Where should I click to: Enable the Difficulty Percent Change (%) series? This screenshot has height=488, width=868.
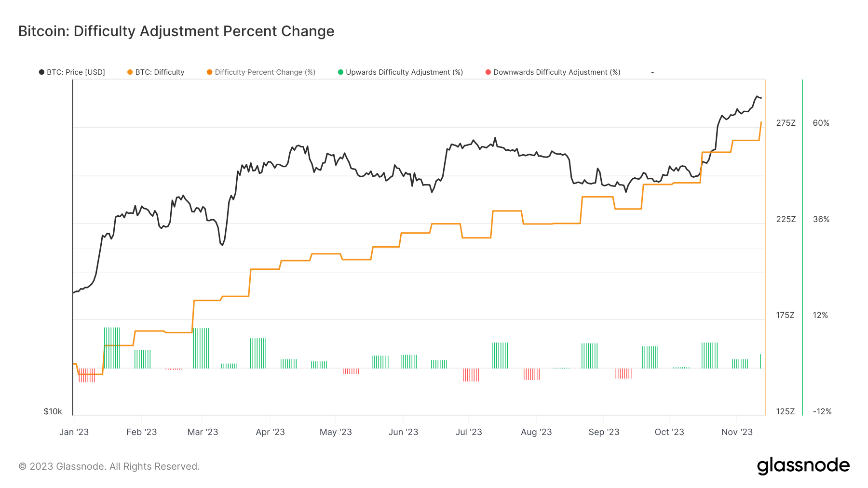coord(265,72)
